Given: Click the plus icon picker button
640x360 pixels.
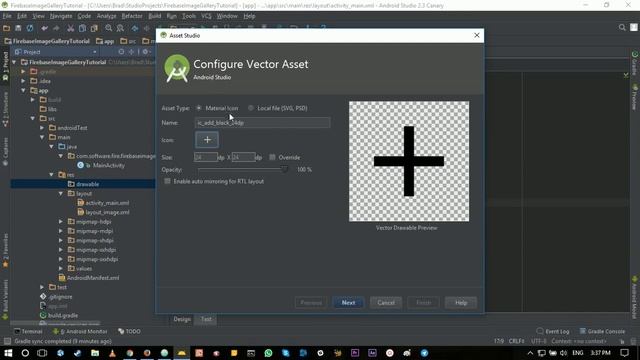Looking at the screenshot, I should pos(207,140).
